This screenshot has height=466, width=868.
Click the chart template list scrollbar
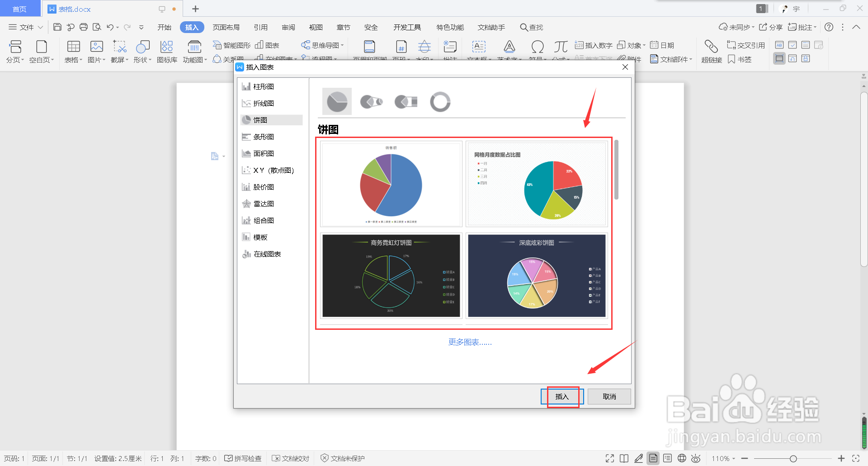click(x=616, y=170)
